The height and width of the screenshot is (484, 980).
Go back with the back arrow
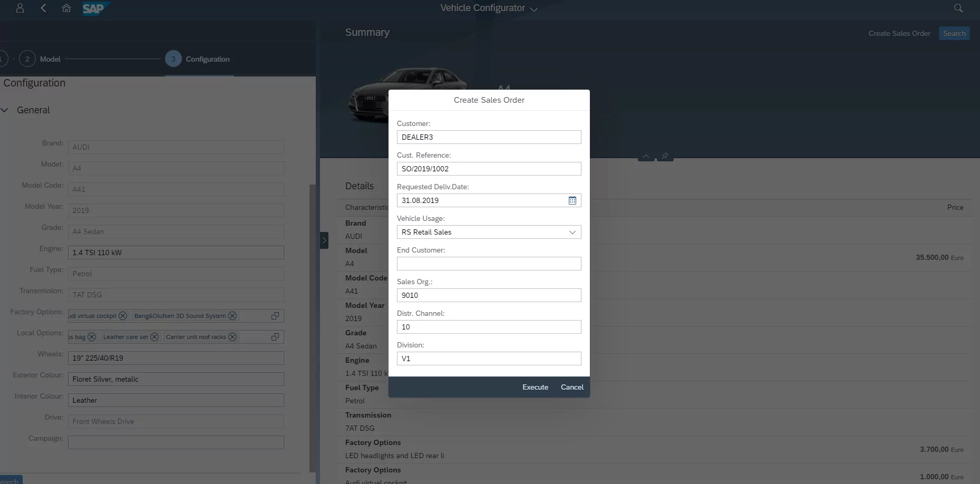pos(43,8)
